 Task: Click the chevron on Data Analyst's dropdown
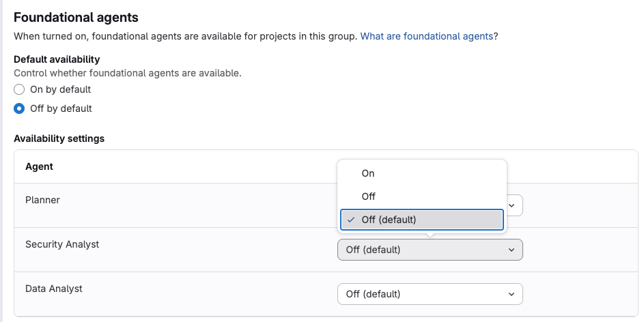point(512,294)
